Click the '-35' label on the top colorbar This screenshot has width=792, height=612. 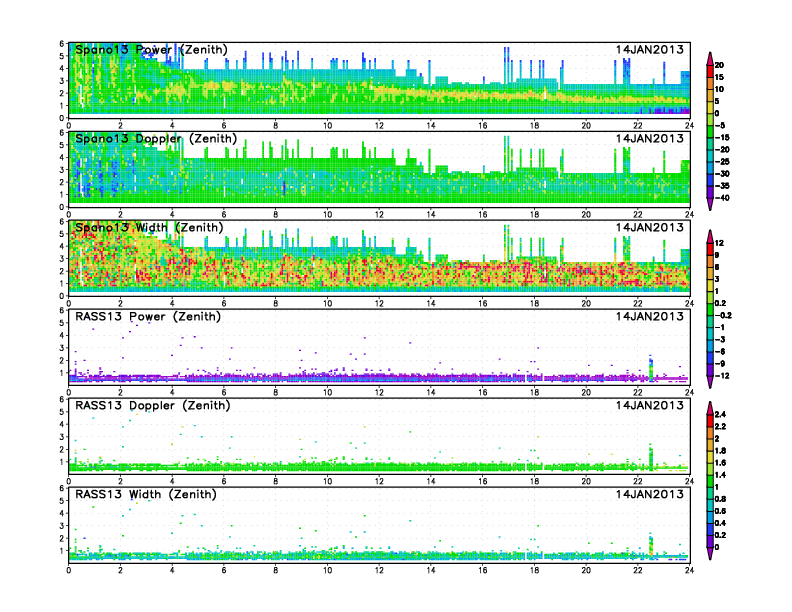(x=722, y=186)
